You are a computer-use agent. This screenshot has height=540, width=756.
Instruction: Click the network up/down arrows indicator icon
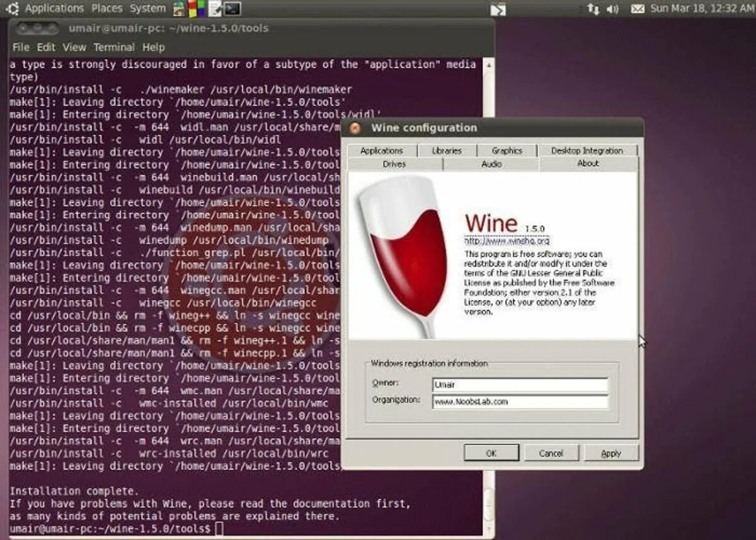(593, 9)
